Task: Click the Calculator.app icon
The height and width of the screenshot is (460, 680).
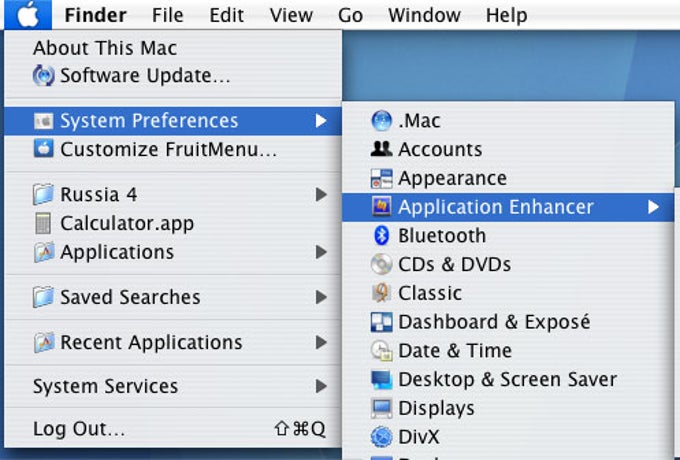Action: [43, 223]
